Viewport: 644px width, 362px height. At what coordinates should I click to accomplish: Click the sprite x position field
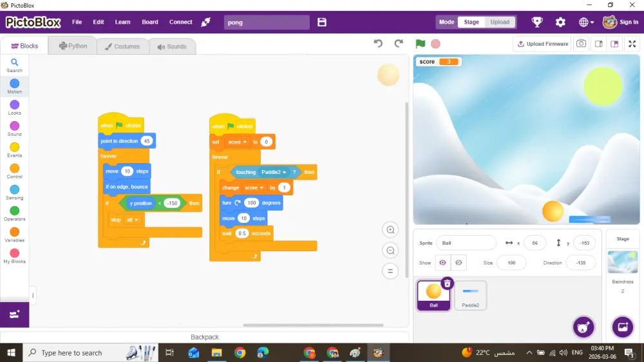click(x=535, y=243)
